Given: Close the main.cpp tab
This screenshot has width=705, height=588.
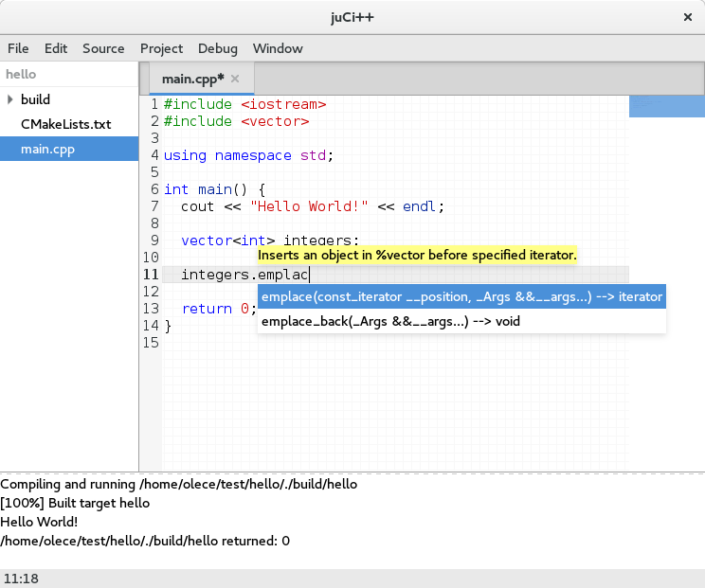Looking at the screenshot, I should (235, 79).
